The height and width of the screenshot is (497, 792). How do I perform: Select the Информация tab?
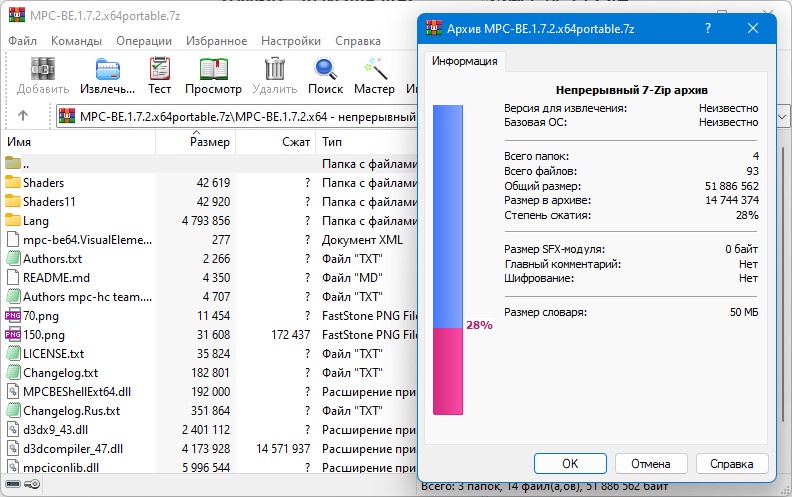[464, 61]
